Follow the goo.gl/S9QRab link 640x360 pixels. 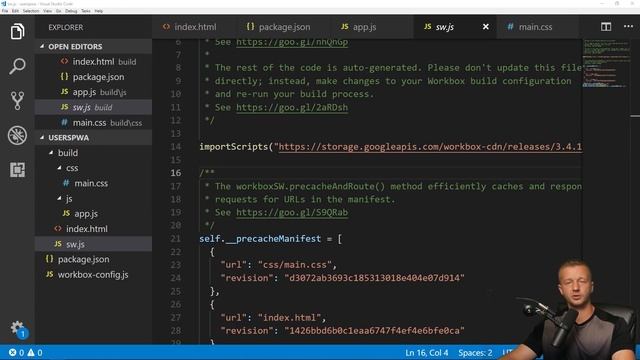click(292, 212)
